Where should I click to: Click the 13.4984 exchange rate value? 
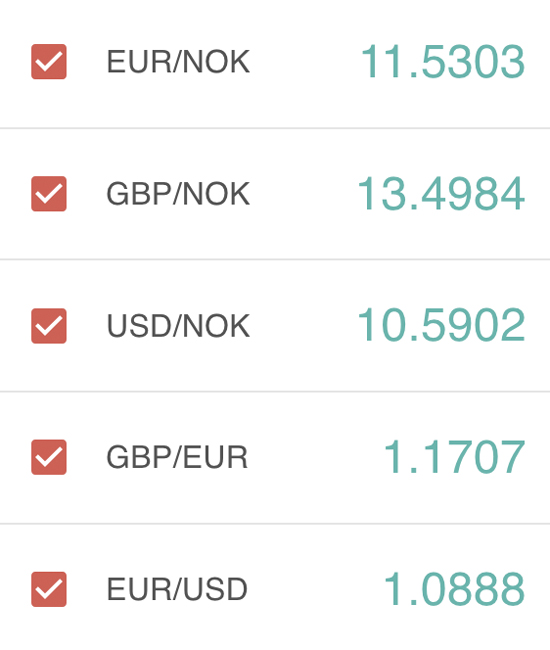point(441,194)
